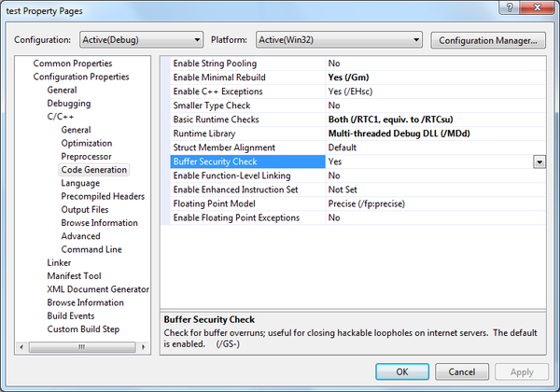Open the Precompiled Headers page
Viewport: 560px width, 392px height.
click(x=103, y=196)
